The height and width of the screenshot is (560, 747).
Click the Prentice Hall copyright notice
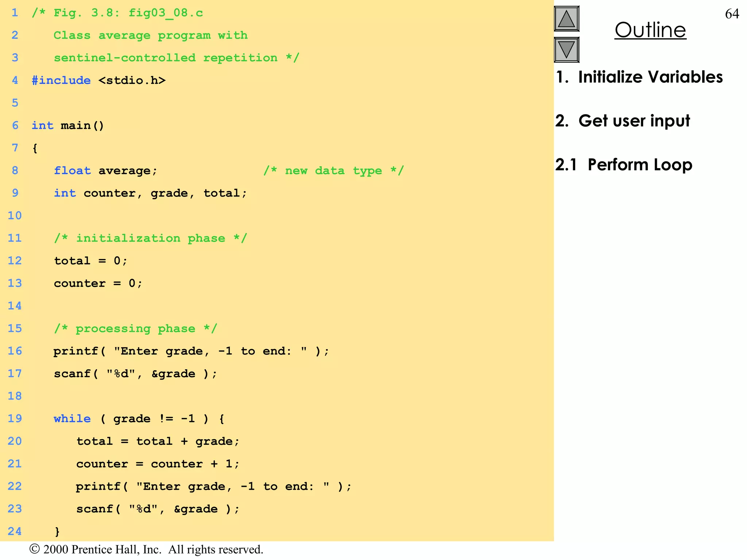coord(146,549)
